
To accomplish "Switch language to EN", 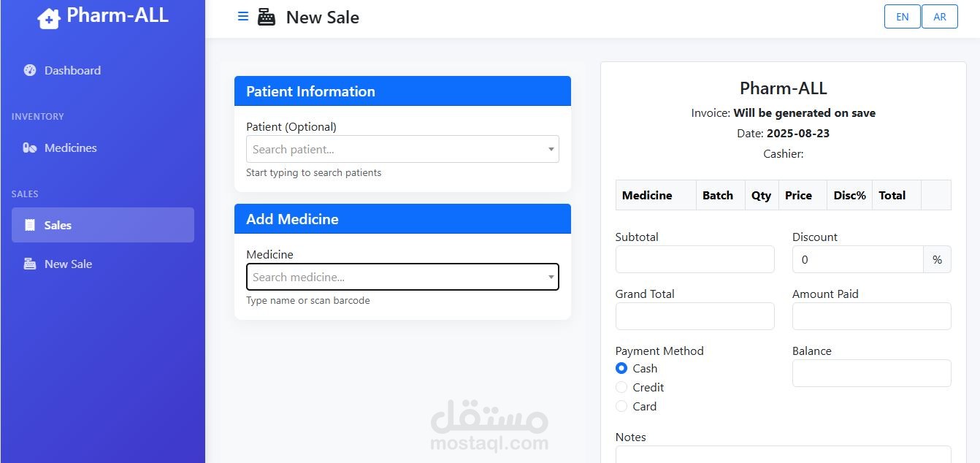I will (903, 17).
